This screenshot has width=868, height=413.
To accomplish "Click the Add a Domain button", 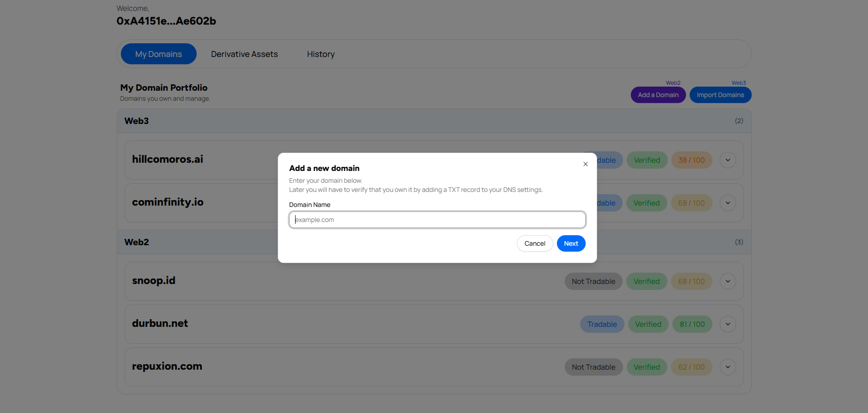I will (658, 95).
